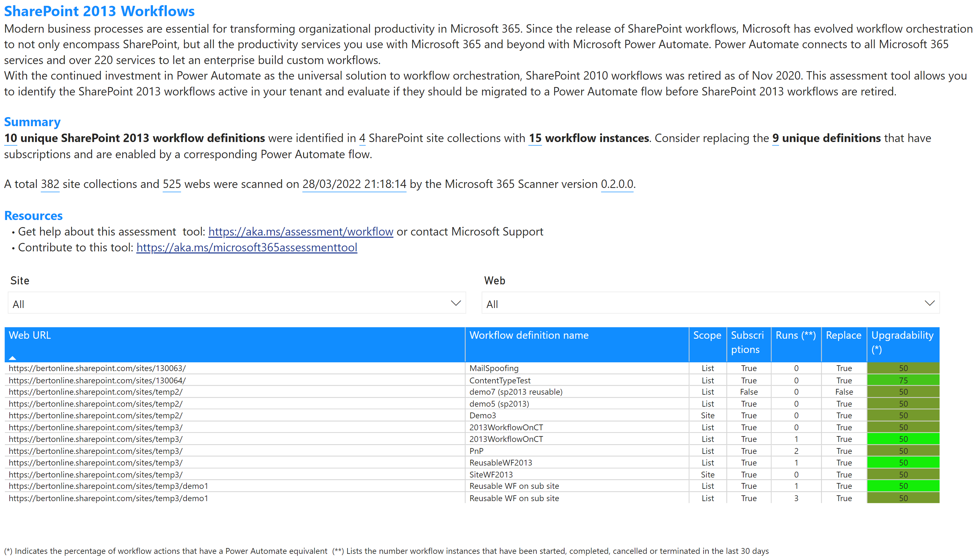Viewport: 980px width, 560px height.
Task: Click the green Upgradability 50 cell for 2013WorkflowOnCT
Action: point(903,439)
